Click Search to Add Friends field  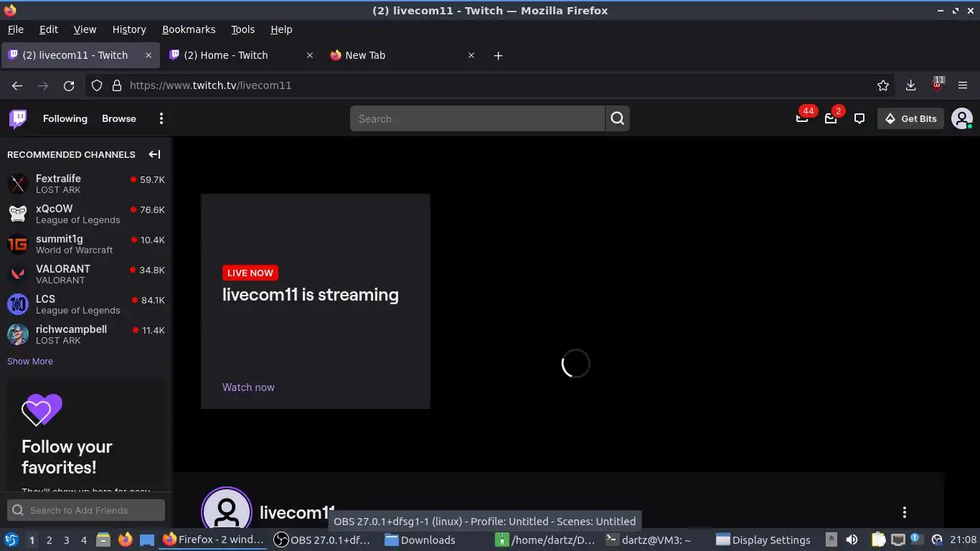pos(86,510)
